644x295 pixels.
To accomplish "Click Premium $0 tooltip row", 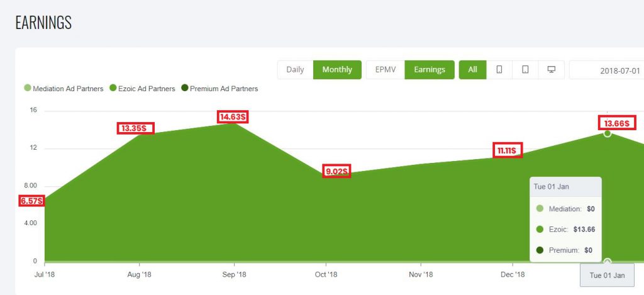I will (x=565, y=250).
